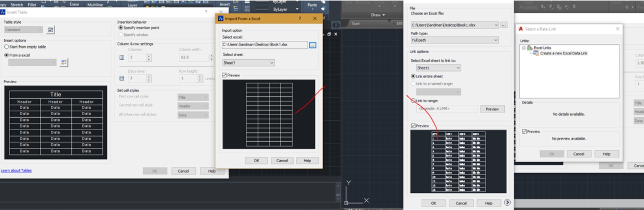Click the Select excel file path field
644x210 pixels.
tap(265, 45)
